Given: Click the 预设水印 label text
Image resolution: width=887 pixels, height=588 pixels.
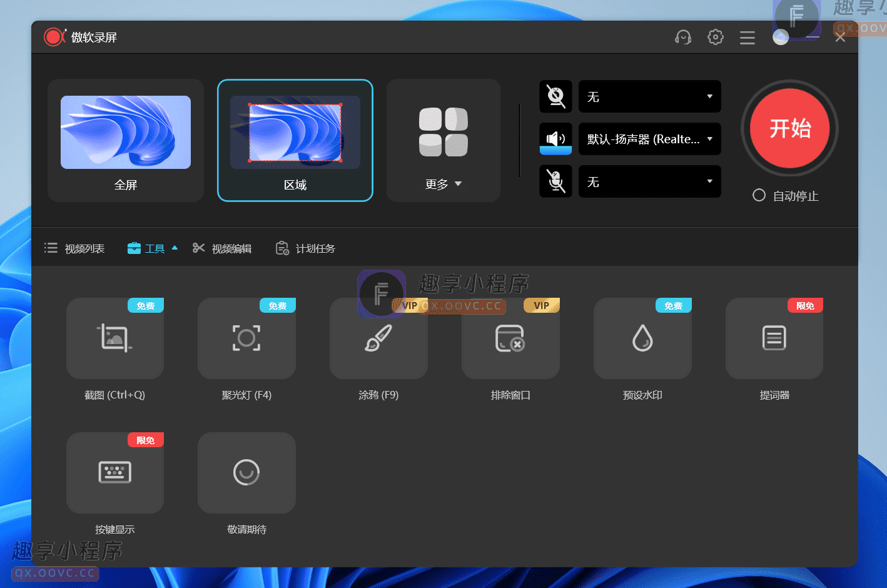Looking at the screenshot, I should tap(642, 395).
